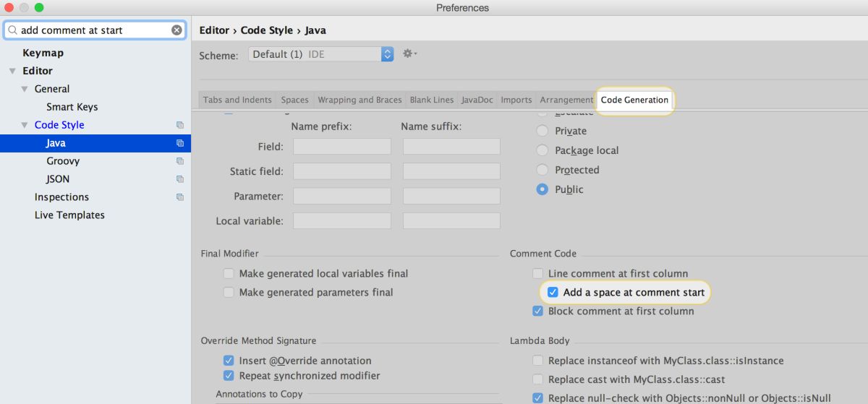Click copy icon beside Groovy row
Screen dimensions: 868x404
180,161
